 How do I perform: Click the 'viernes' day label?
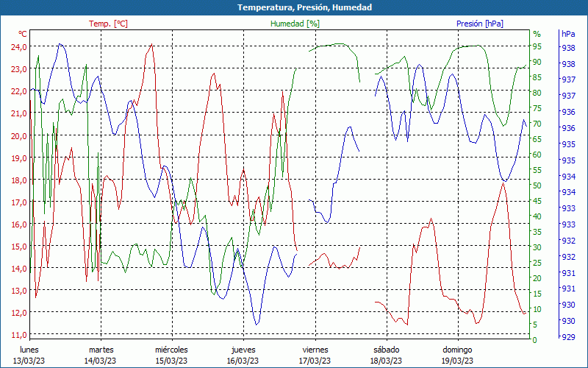tap(315, 350)
